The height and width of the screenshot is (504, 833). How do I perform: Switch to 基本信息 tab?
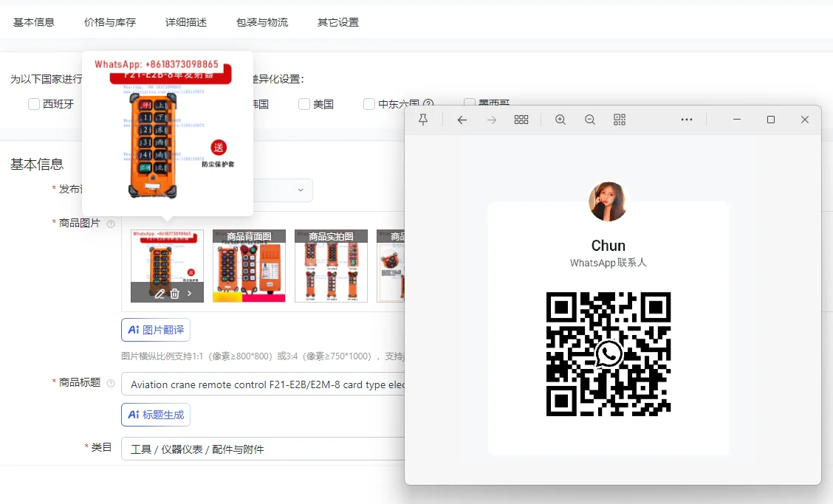(x=34, y=22)
